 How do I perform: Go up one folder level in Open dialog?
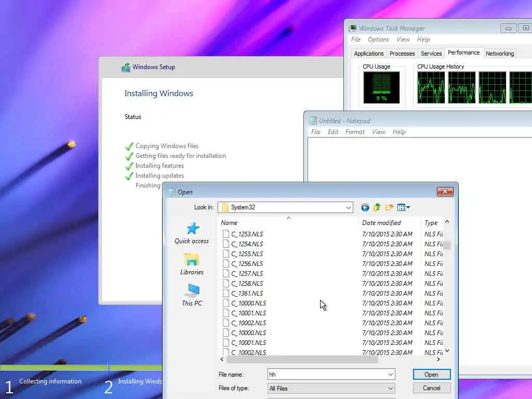tap(377, 207)
